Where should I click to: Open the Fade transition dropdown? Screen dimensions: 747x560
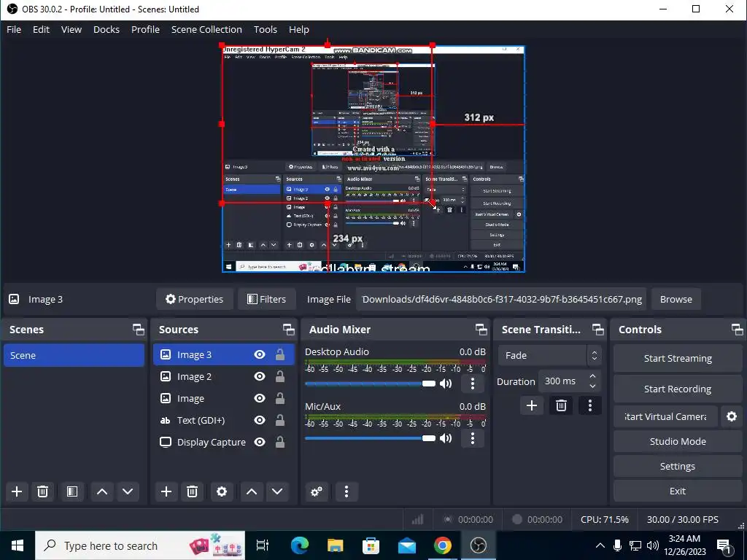click(550, 355)
